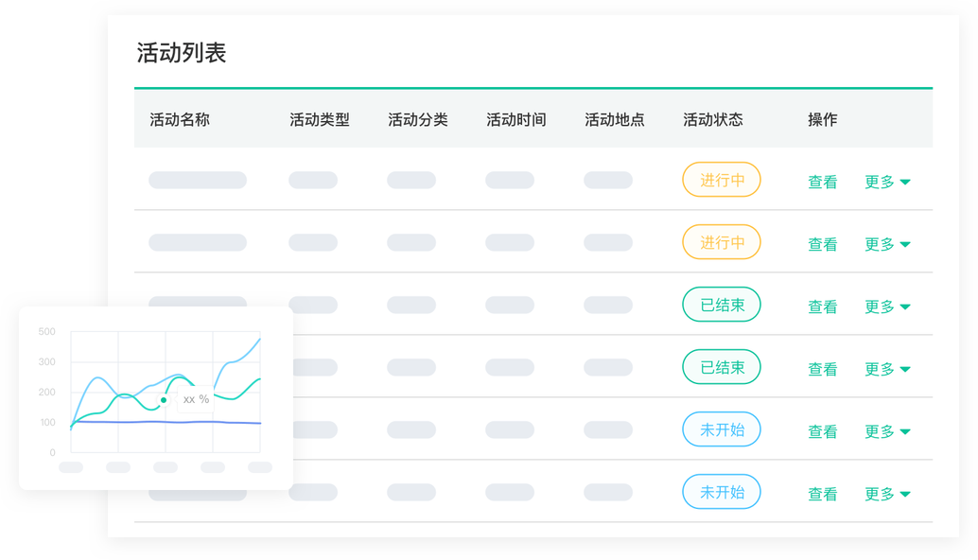
Task: Expand 更多 dropdown in first 未开始 row
Action: (887, 431)
